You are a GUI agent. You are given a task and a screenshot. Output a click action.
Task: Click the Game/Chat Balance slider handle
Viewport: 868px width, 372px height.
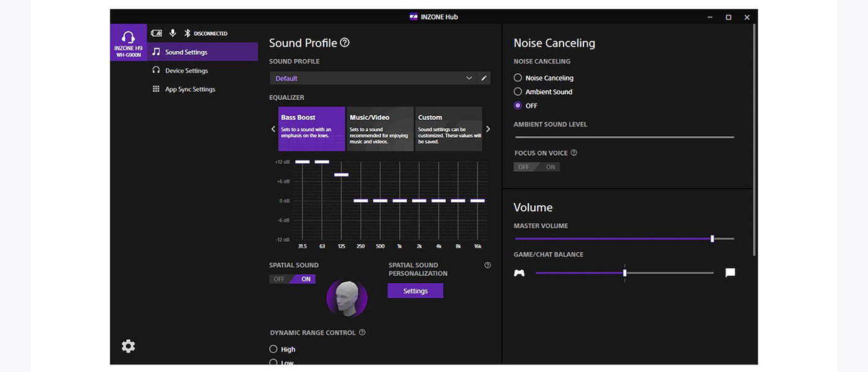(625, 273)
